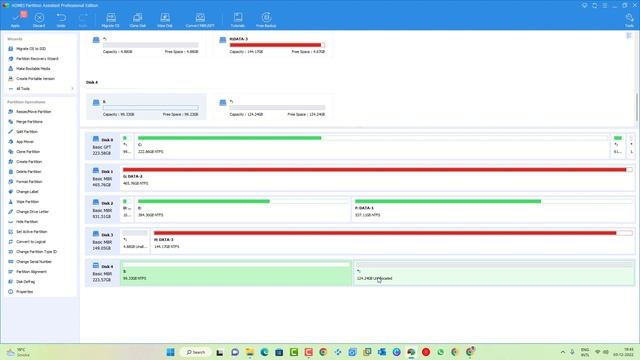Open Free Backup from the toolbar
This screenshot has height=360, width=640.
266,20
